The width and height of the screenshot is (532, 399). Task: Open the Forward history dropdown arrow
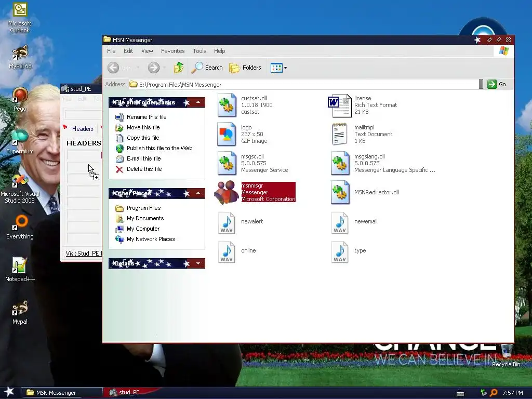click(x=165, y=68)
